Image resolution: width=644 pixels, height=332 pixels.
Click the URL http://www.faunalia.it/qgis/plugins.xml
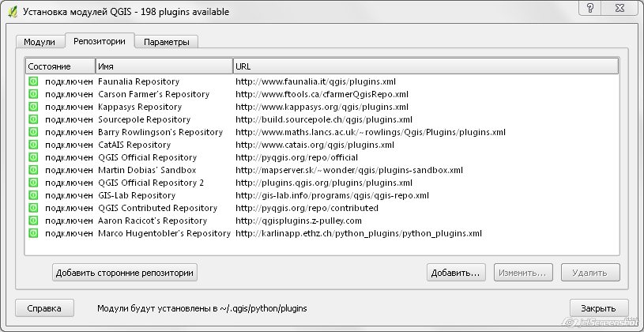(x=315, y=81)
